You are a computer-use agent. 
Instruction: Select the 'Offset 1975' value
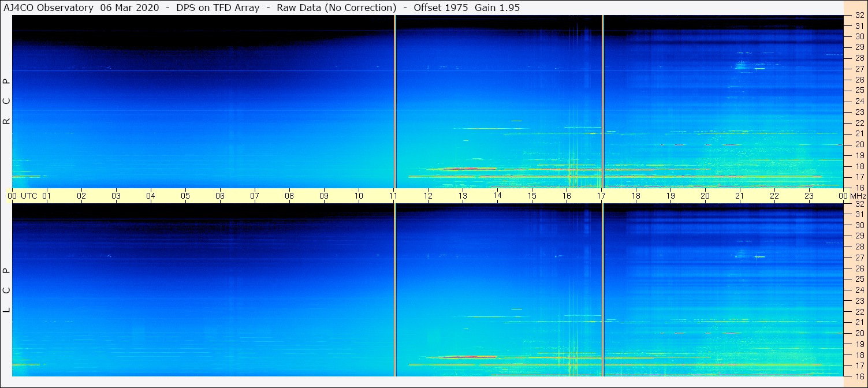(441, 8)
